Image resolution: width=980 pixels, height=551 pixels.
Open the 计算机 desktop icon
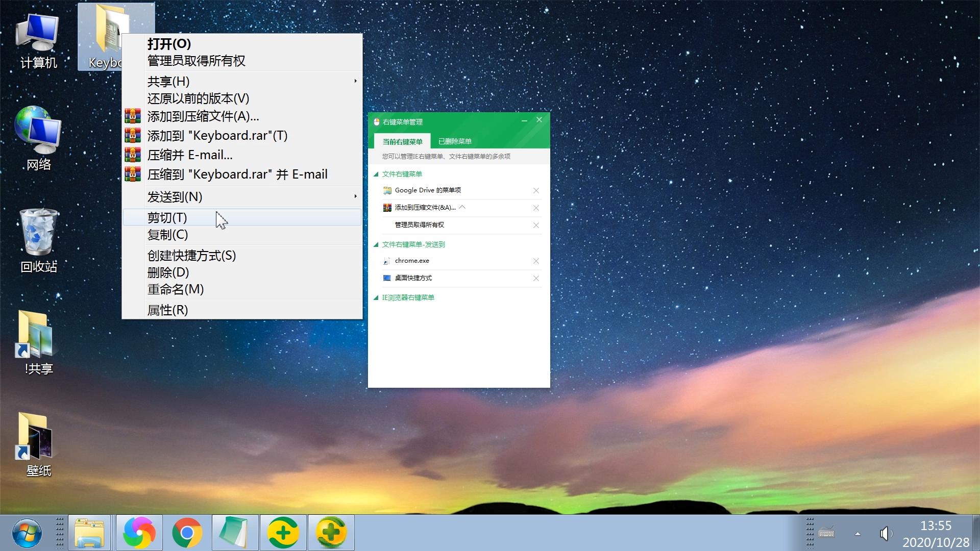(38, 41)
